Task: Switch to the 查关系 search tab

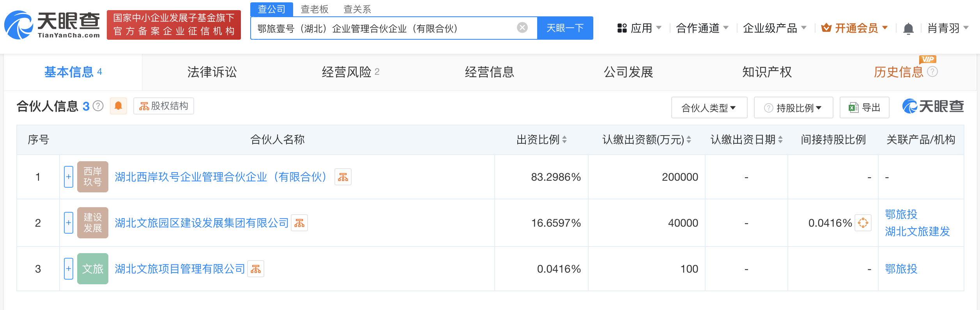Action: 357,9
